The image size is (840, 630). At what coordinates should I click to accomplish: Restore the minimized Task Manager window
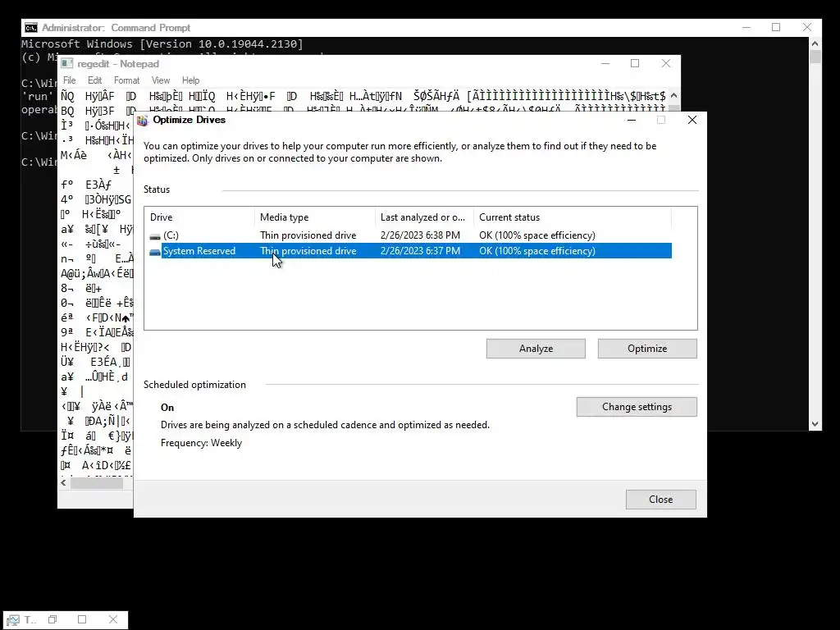pos(52,619)
